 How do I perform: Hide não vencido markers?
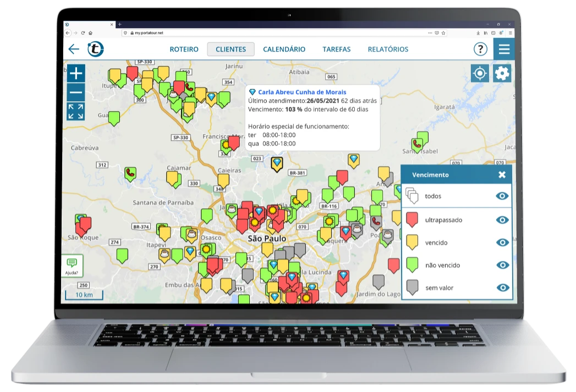click(502, 265)
